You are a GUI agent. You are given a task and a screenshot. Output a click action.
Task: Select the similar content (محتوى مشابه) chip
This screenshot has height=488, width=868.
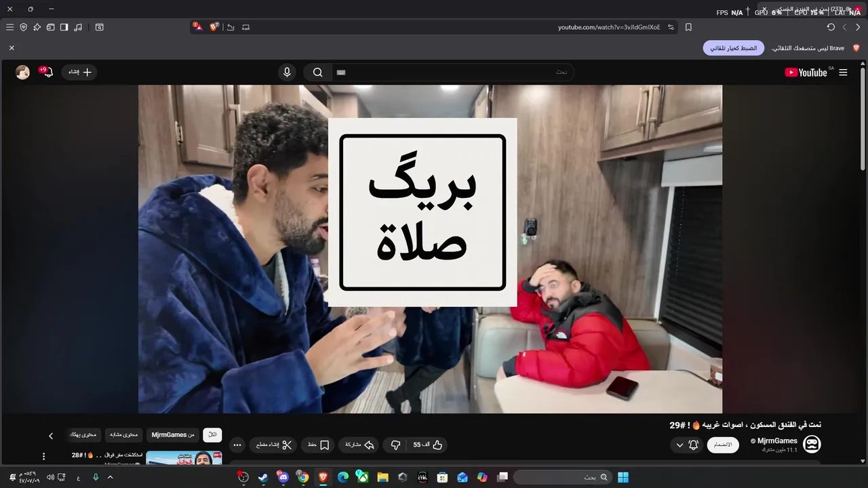(x=124, y=434)
